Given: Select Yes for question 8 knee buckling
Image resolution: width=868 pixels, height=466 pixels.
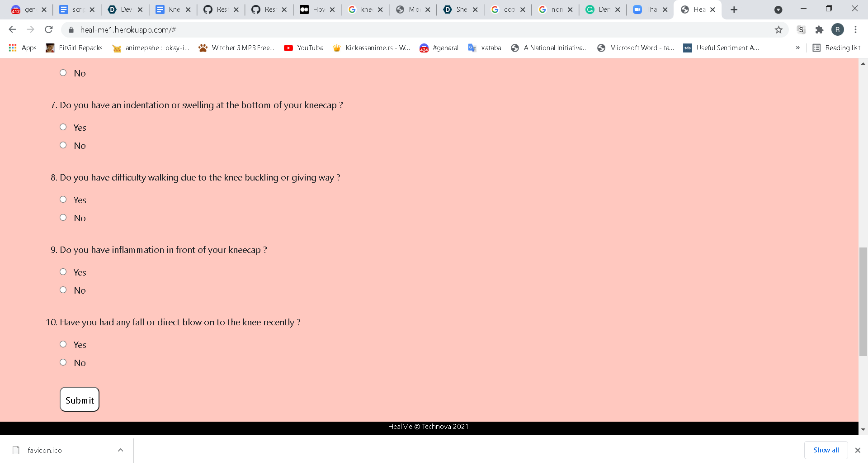Looking at the screenshot, I should pyautogui.click(x=63, y=200).
